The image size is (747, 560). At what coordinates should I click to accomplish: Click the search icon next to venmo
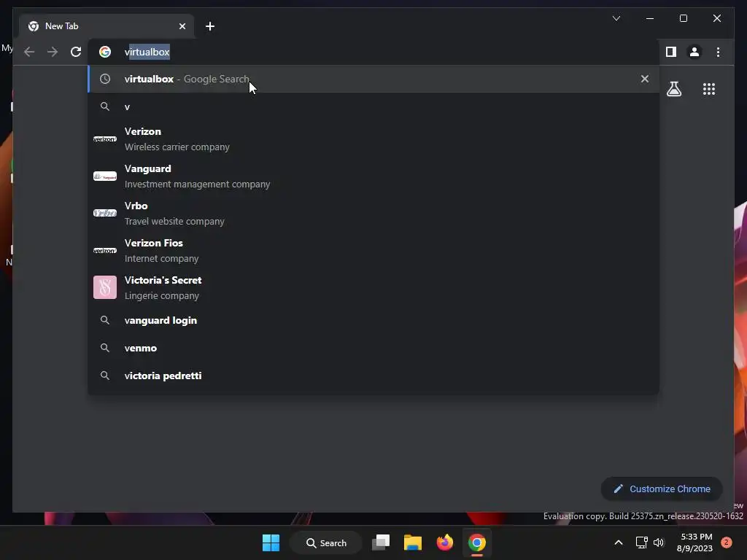[x=105, y=348]
